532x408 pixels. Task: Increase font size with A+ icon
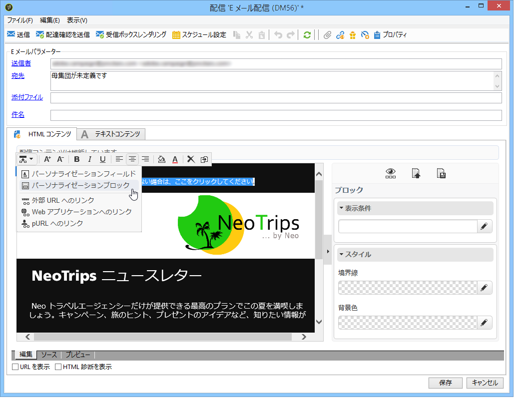point(47,159)
